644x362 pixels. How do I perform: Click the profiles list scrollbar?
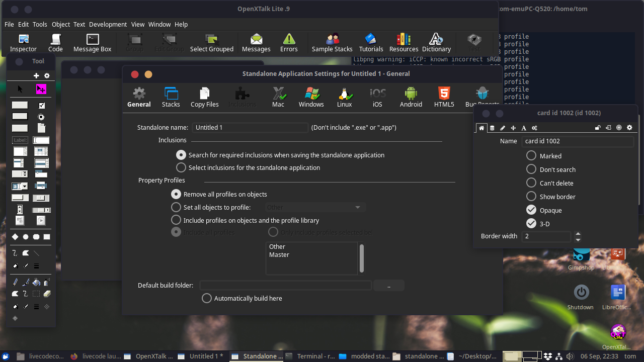tap(361, 258)
